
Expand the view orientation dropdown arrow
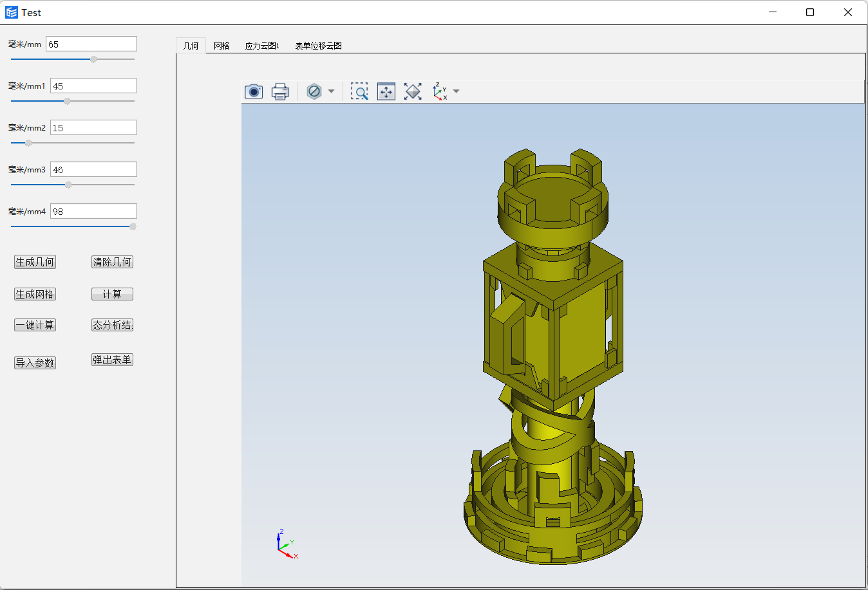[x=457, y=91]
